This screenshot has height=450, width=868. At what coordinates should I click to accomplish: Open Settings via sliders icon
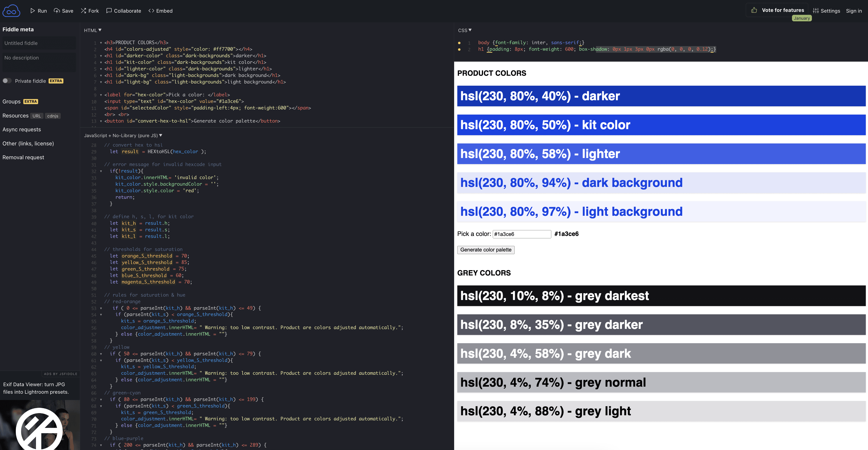816,11
